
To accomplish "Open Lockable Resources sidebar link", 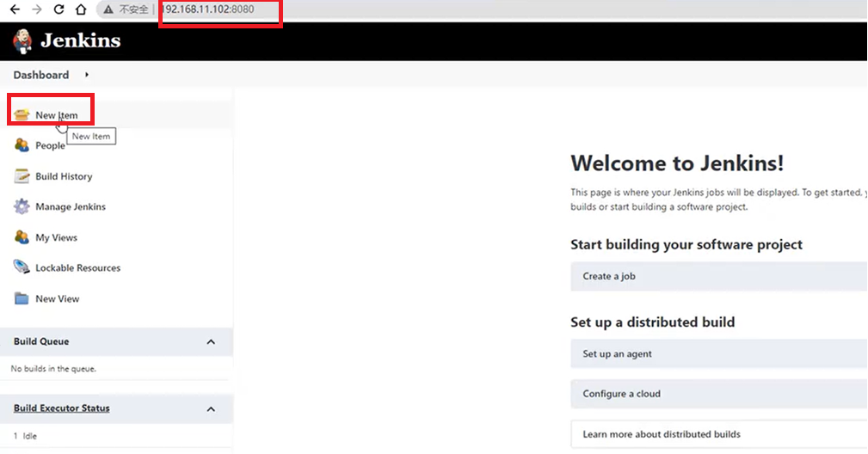I will click(78, 267).
